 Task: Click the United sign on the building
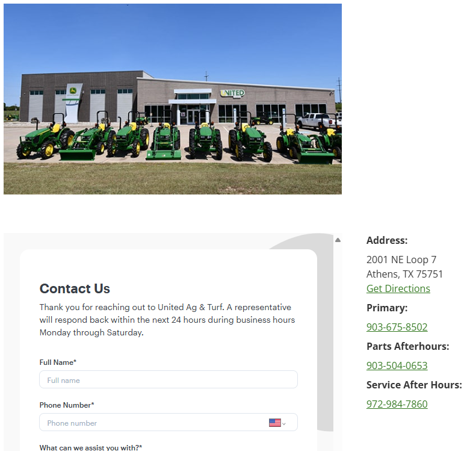(232, 93)
